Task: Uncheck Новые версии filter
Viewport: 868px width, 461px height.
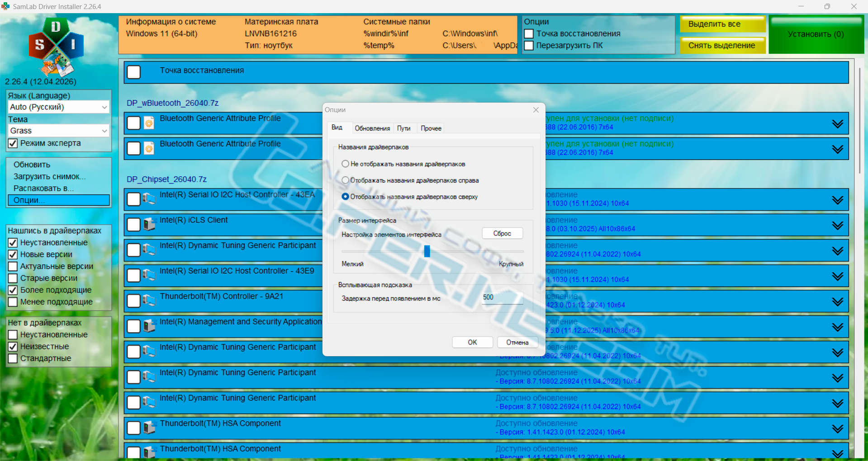Action: click(x=13, y=254)
